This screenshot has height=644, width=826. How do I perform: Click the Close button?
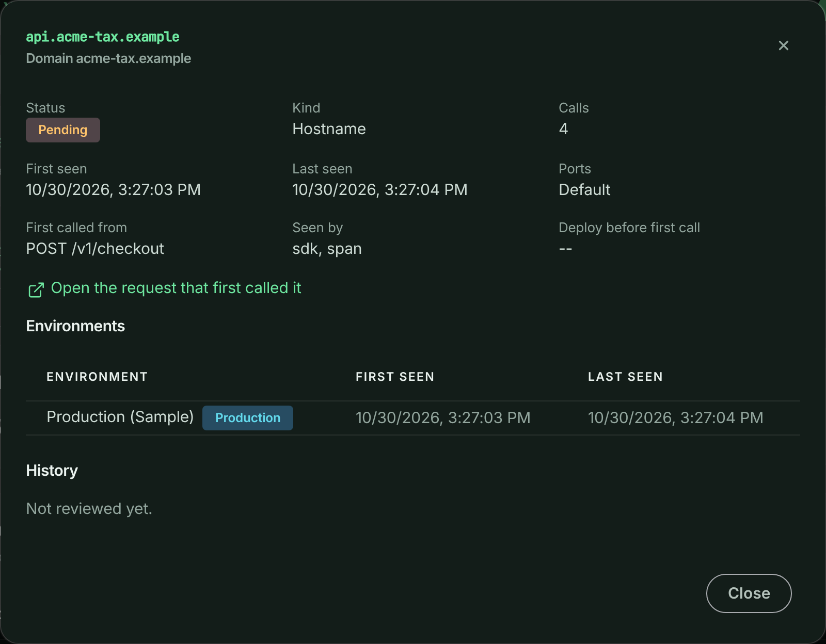tap(749, 593)
